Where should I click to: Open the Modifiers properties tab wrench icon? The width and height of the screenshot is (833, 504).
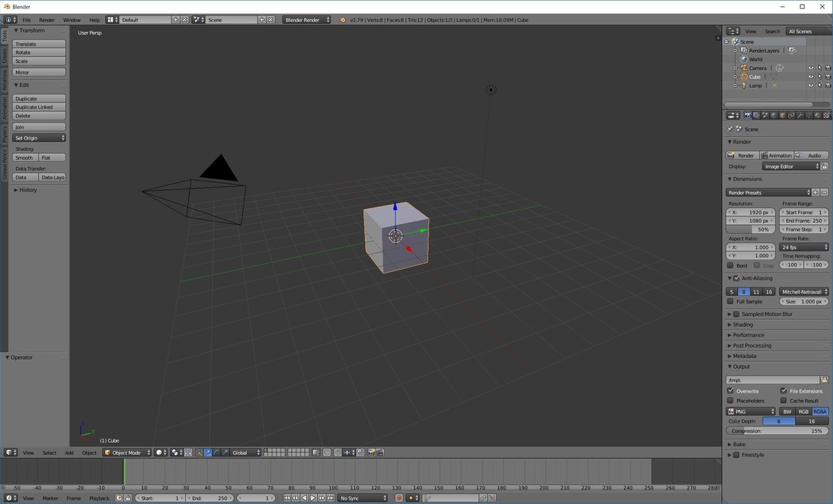click(x=800, y=115)
